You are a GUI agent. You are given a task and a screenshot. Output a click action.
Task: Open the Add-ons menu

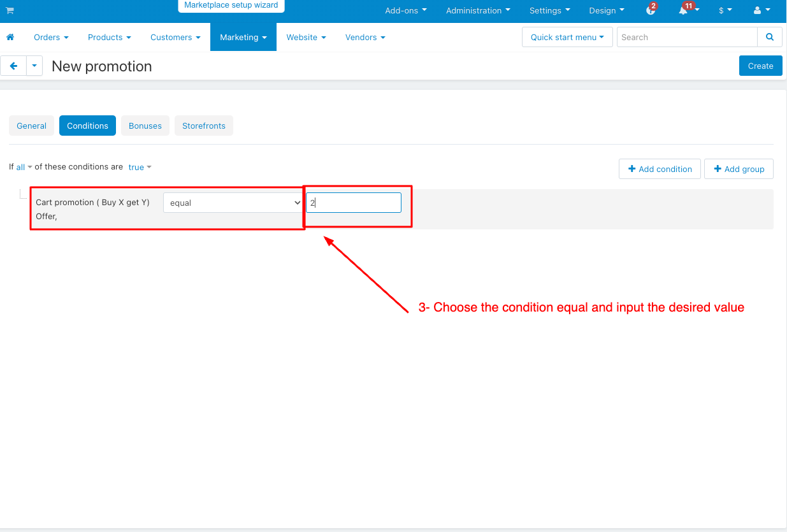(x=405, y=11)
